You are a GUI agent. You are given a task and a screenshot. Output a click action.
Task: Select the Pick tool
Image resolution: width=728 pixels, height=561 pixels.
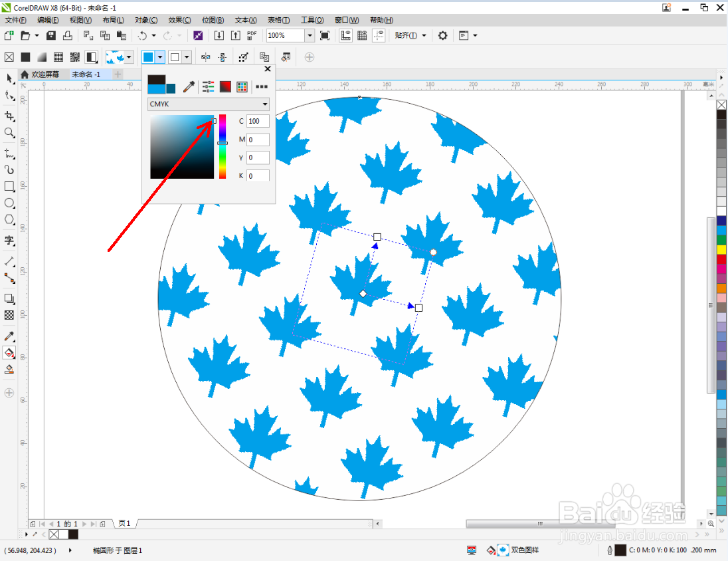(9, 78)
